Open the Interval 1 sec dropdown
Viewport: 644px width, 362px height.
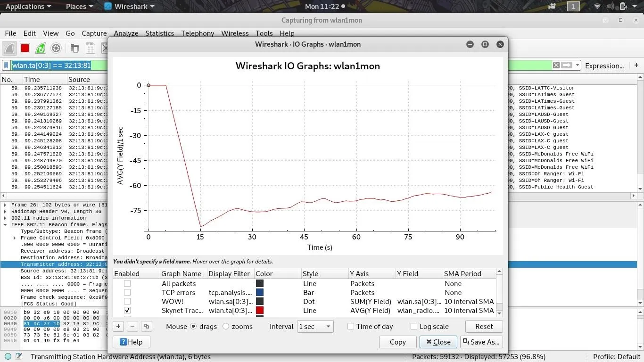point(315,326)
